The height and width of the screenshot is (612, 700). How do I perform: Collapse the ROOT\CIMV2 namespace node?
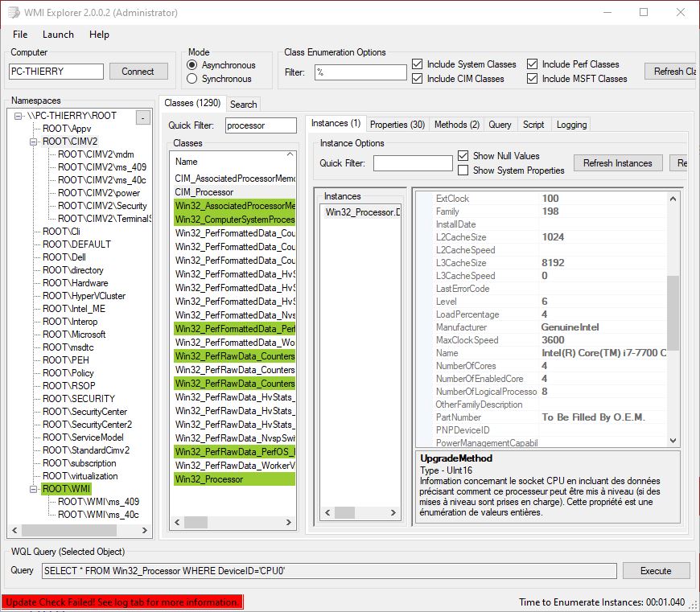[x=35, y=142]
